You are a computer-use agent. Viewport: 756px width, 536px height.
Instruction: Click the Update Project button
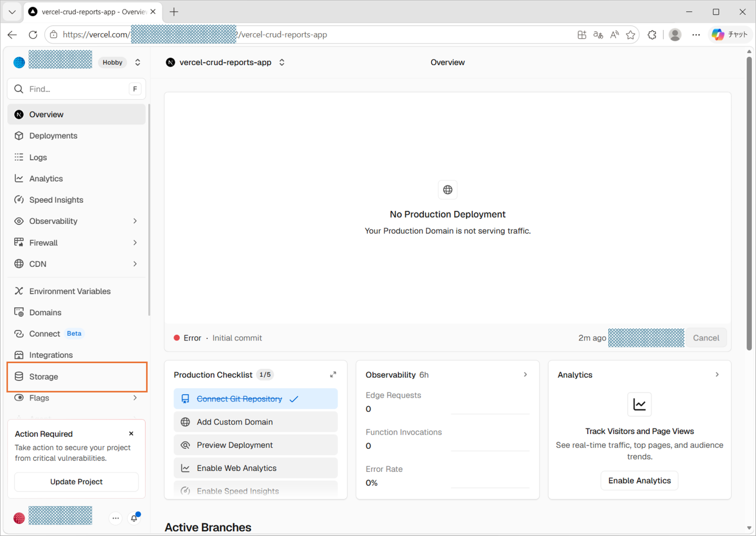click(76, 482)
